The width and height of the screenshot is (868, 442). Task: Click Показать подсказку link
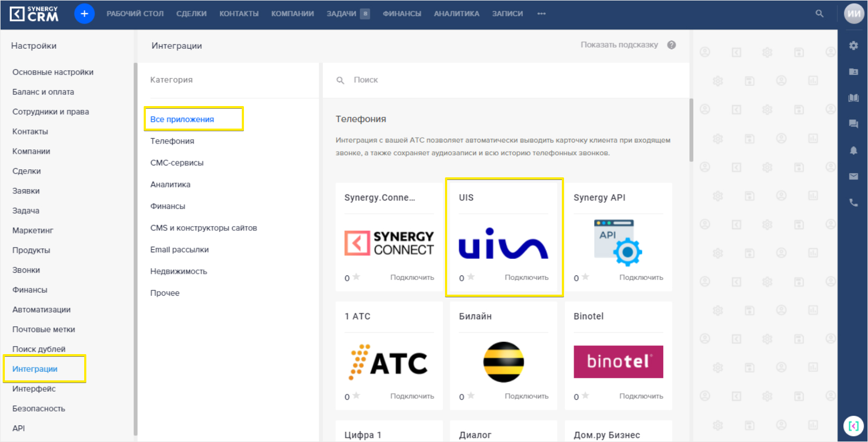pyautogui.click(x=619, y=45)
